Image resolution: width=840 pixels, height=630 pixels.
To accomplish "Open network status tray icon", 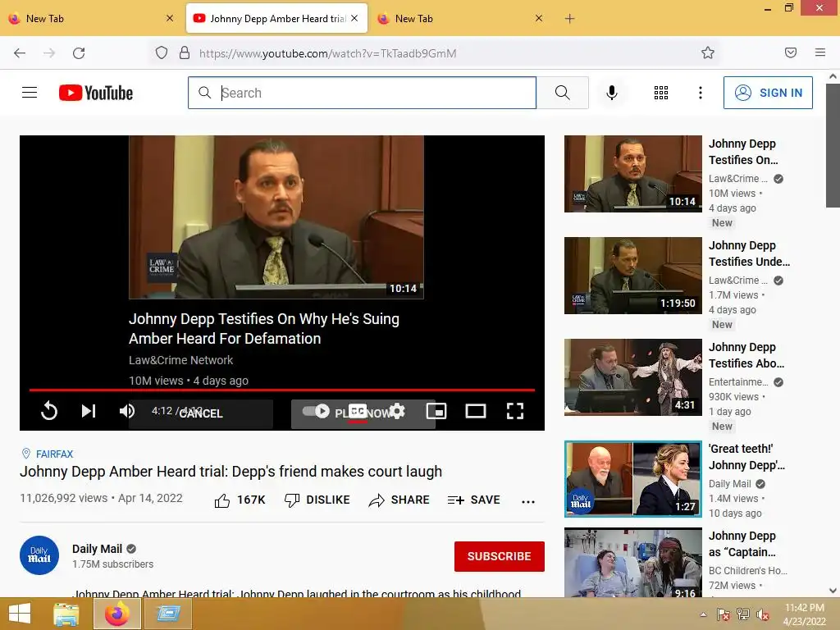I will tap(743, 614).
